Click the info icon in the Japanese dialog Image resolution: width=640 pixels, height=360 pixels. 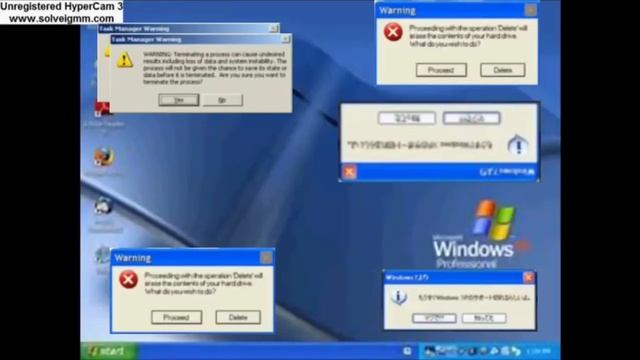click(399, 297)
